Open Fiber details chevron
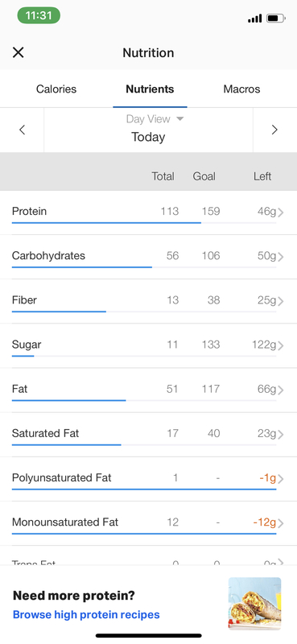The width and height of the screenshot is (297, 644). pyautogui.click(x=281, y=301)
